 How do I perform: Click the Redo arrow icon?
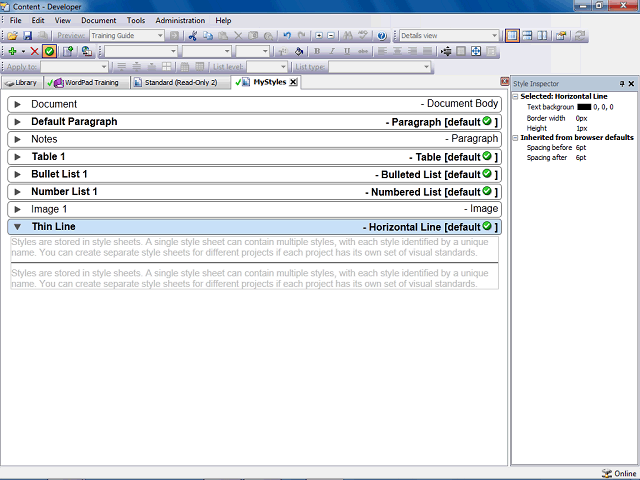[302, 36]
